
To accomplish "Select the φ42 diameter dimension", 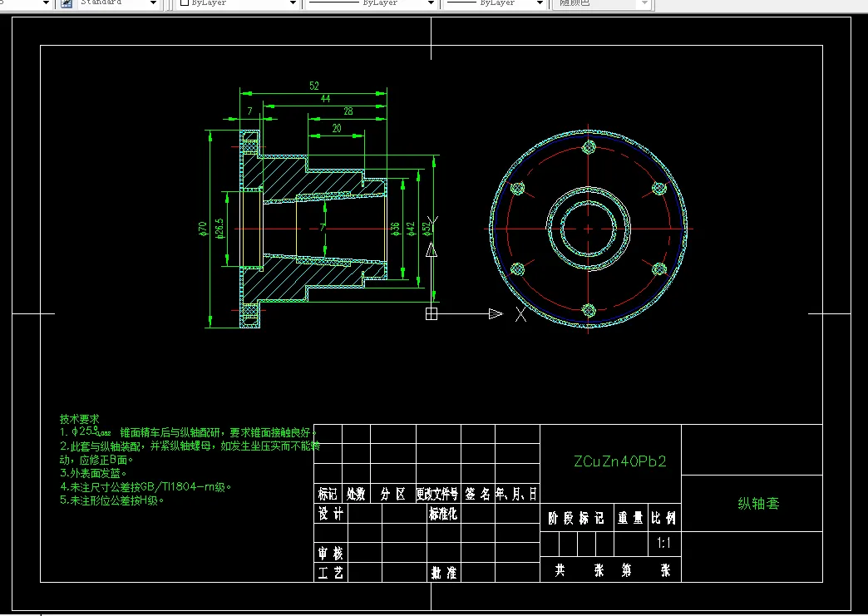I will tap(410, 229).
